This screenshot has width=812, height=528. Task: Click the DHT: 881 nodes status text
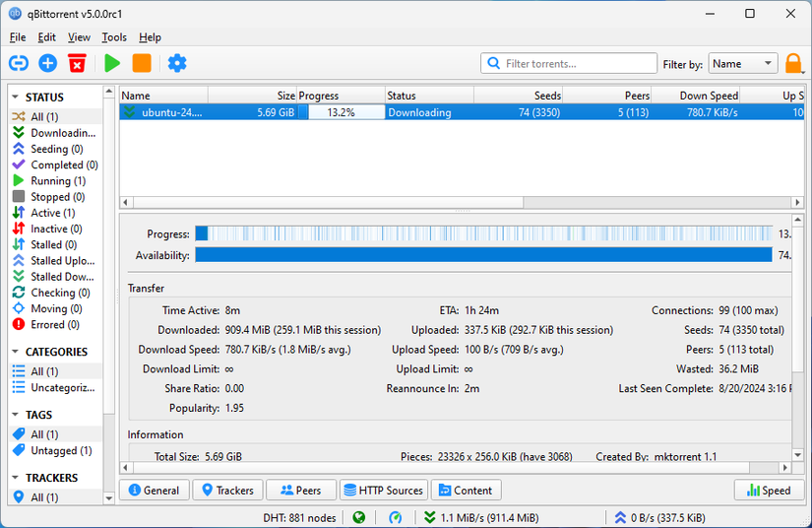point(299,517)
